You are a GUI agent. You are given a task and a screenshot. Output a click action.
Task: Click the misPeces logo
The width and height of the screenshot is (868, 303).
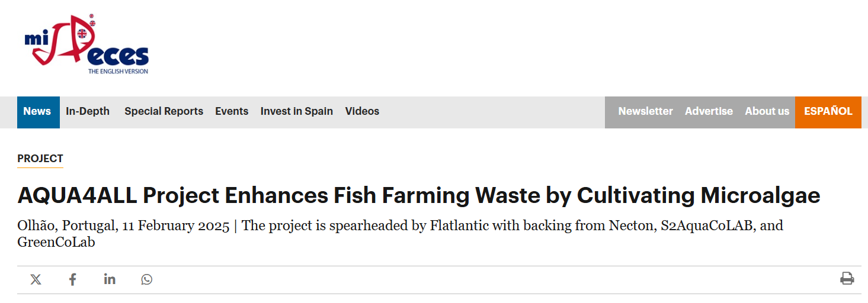click(x=87, y=45)
